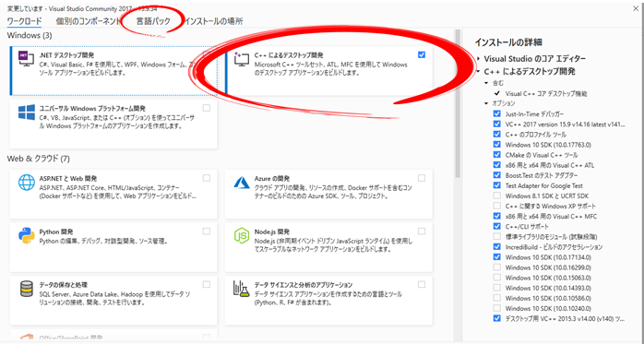The image size is (644, 344).
Task: Enable C++ に関する Windows XP サポート
Action: [497, 206]
